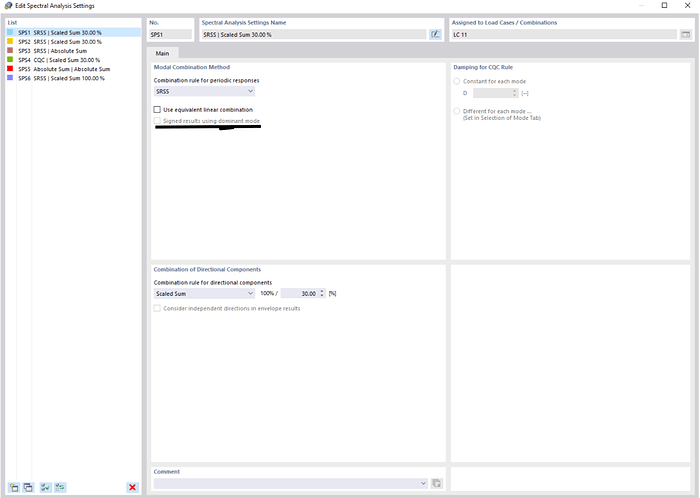Open the assigned load cases selection icon
700x498 pixels.
[685, 34]
